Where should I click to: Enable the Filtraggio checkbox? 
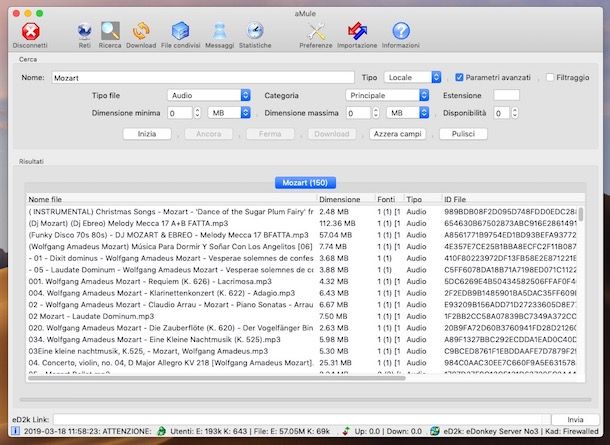coord(549,77)
